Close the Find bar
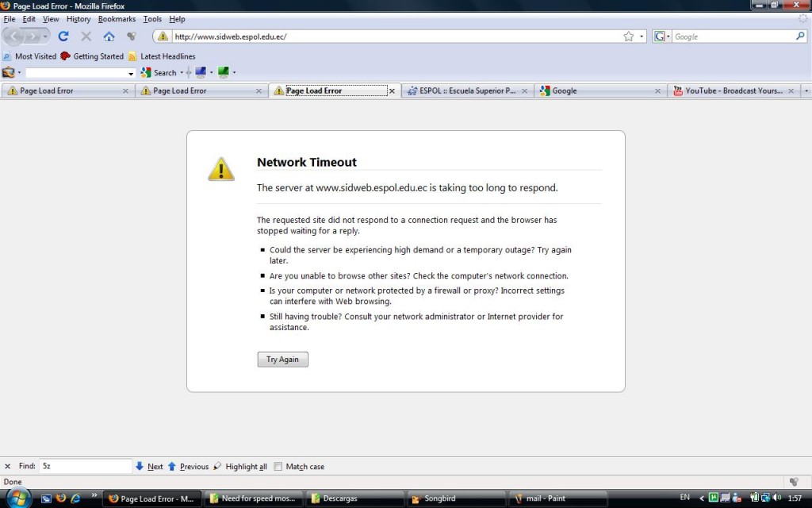This screenshot has width=812, height=508. click(7, 466)
